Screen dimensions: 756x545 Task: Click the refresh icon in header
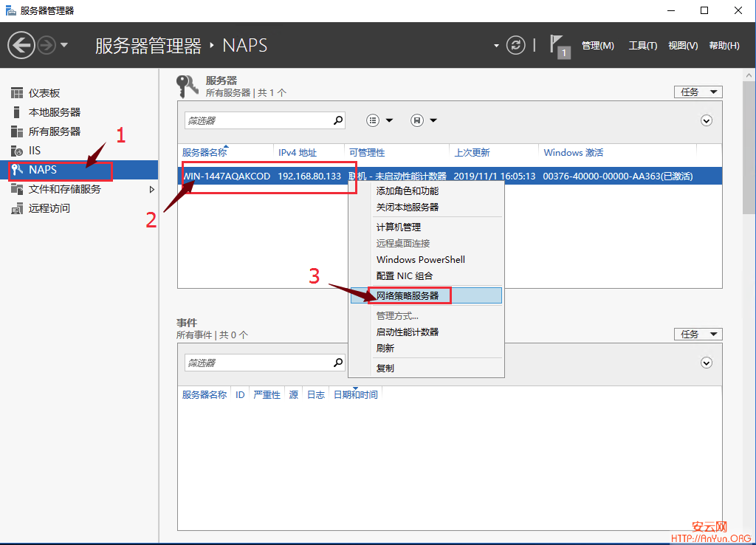tap(516, 45)
